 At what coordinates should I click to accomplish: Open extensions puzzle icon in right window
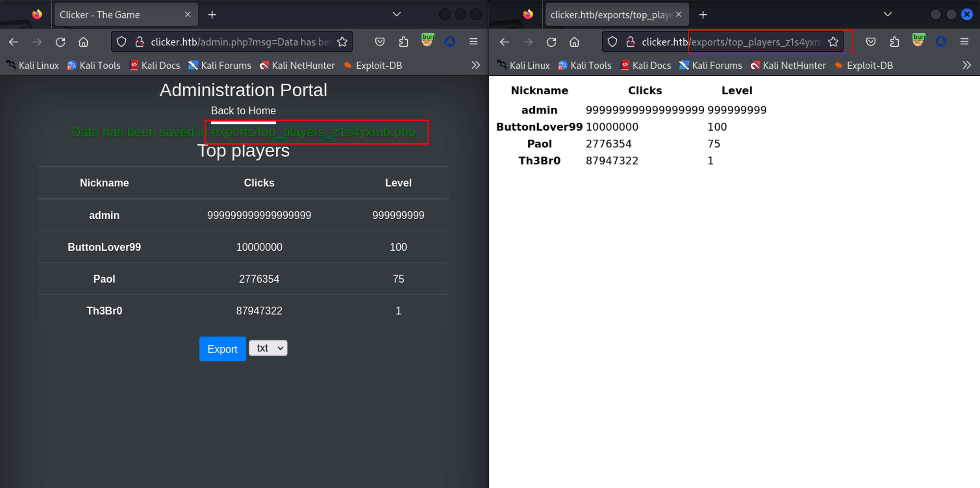click(x=894, y=42)
